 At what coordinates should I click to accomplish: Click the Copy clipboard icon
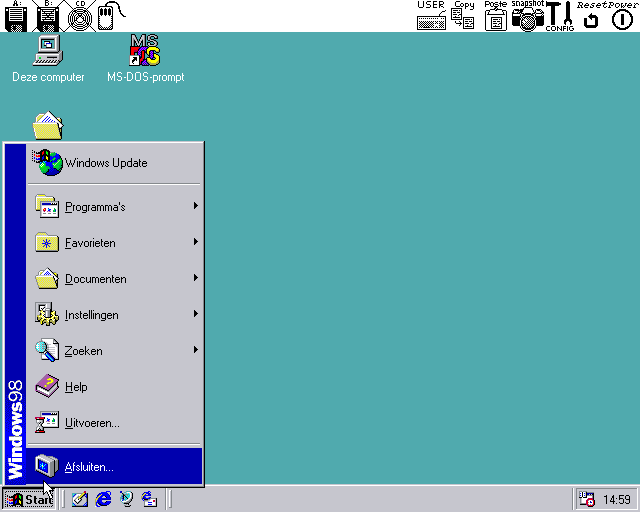(463, 16)
